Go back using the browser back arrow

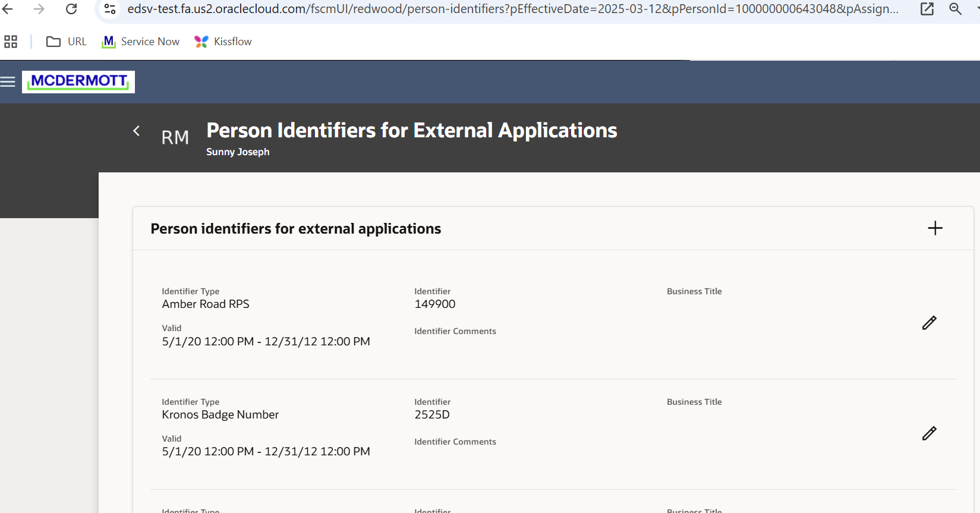click(x=8, y=9)
